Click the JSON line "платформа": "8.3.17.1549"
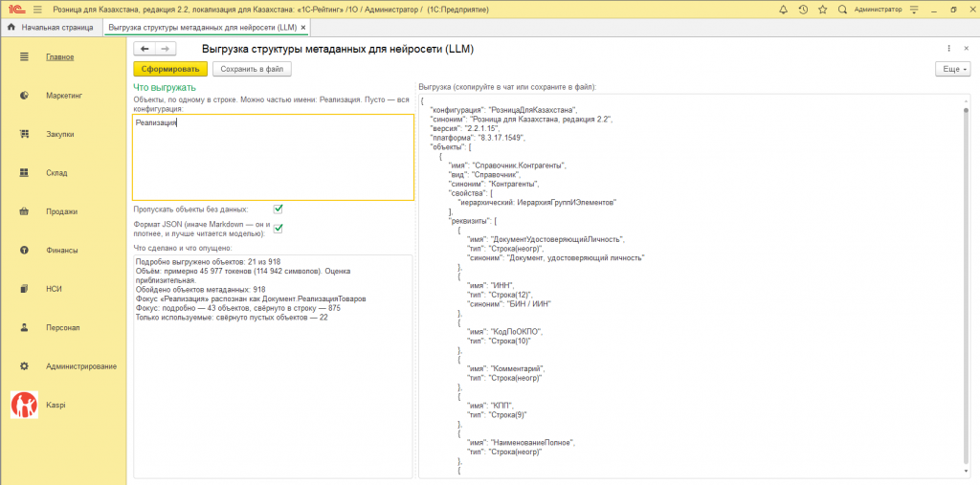This screenshot has width=980, height=485. (x=479, y=138)
